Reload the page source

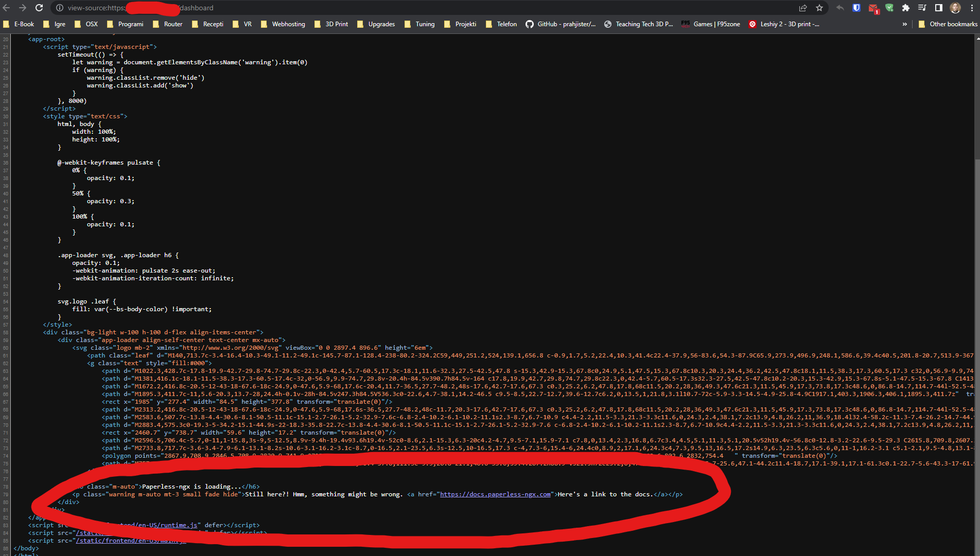(39, 8)
